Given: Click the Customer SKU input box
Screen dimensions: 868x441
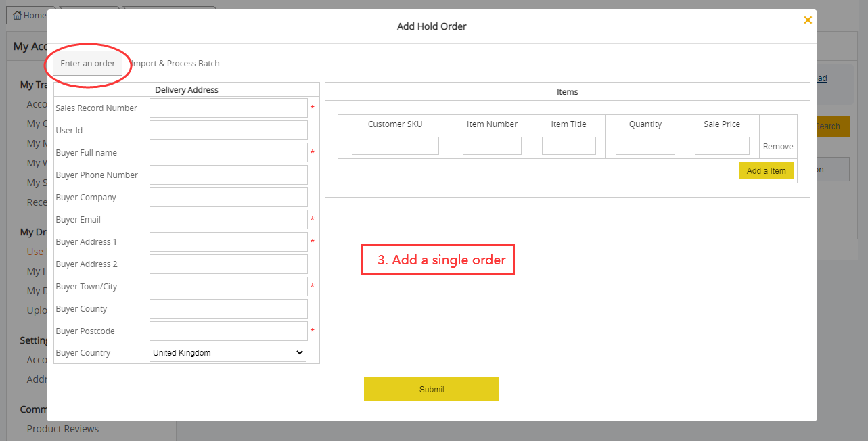Looking at the screenshot, I should (x=395, y=146).
